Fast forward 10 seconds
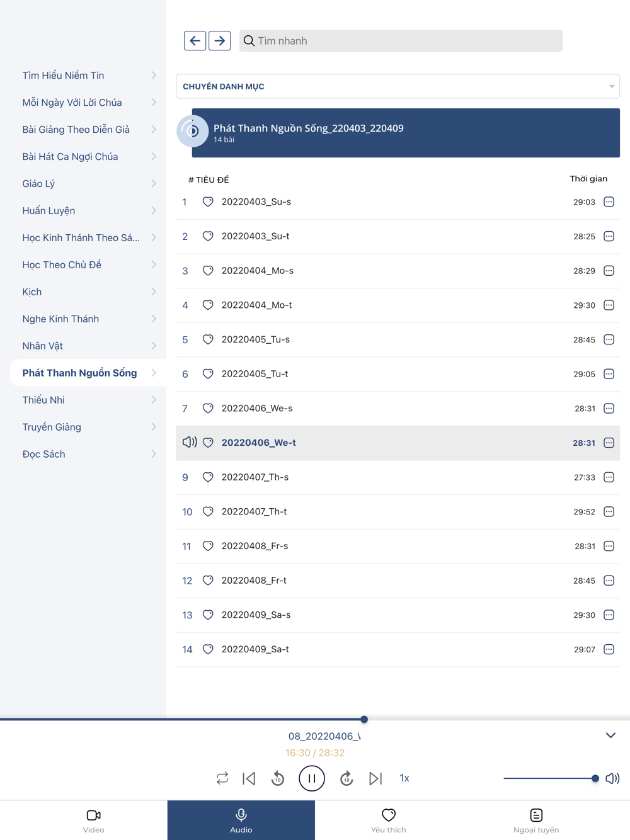Screen dimensions: 630x840 (346, 778)
